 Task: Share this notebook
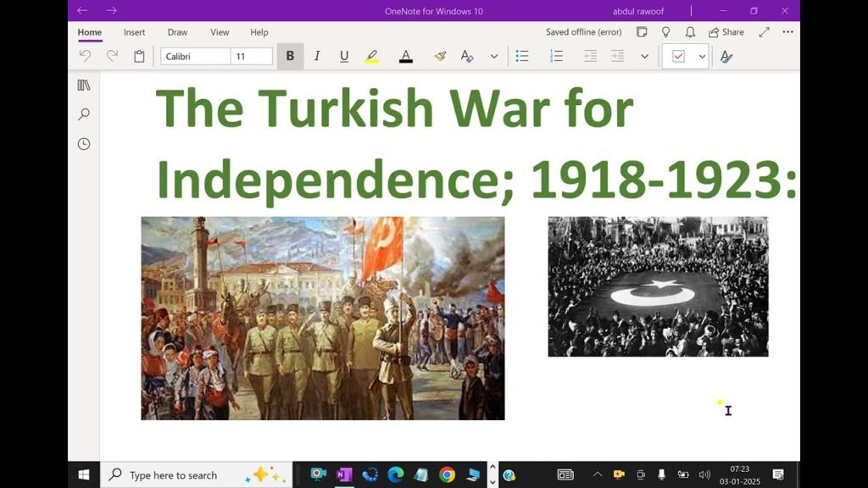726,32
